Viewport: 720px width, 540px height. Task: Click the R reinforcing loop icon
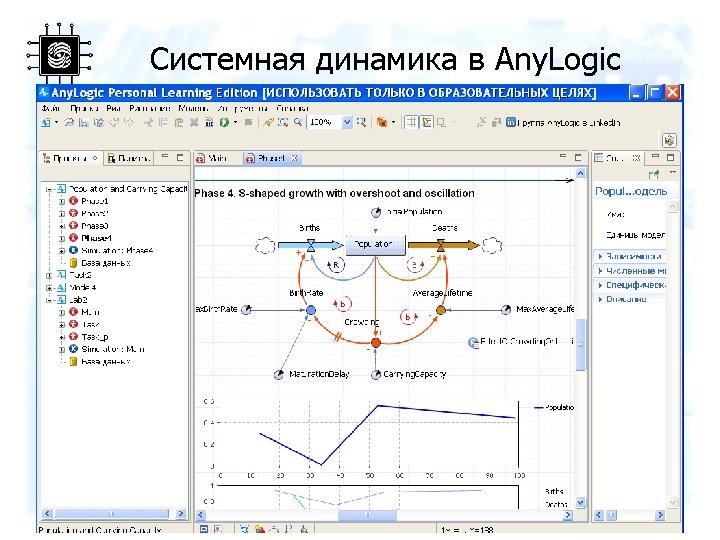pos(336,265)
